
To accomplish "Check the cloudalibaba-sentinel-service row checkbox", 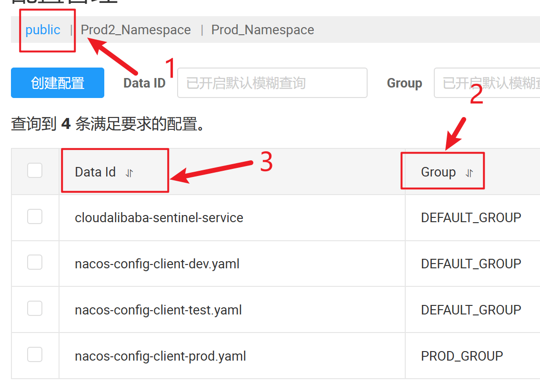I will pos(35,216).
